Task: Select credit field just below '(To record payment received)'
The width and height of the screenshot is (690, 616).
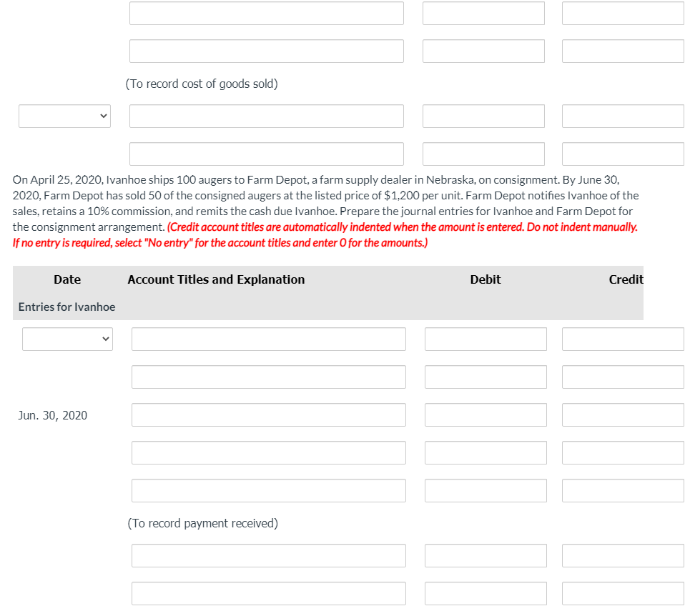Action: tap(623, 555)
